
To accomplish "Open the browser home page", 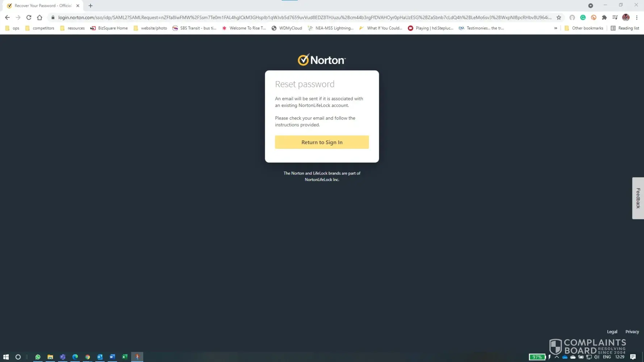I will click(40, 17).
